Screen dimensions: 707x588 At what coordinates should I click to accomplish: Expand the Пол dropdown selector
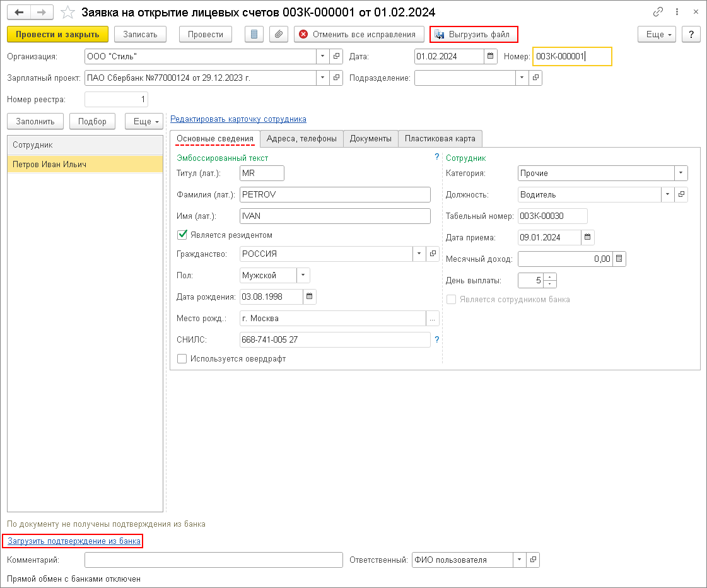point(303,275)
